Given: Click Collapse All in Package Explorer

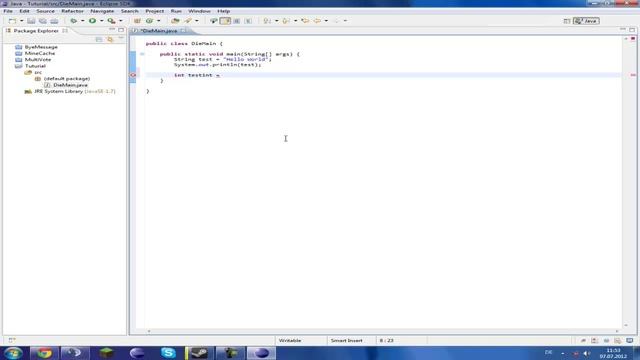Looking at the screenshot, I should 99,40.
